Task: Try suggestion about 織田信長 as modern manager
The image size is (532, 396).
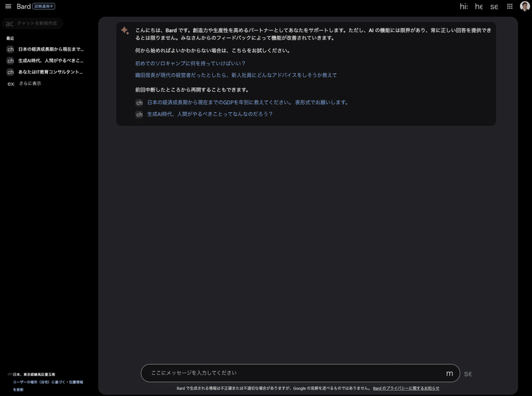Action: 236,75
